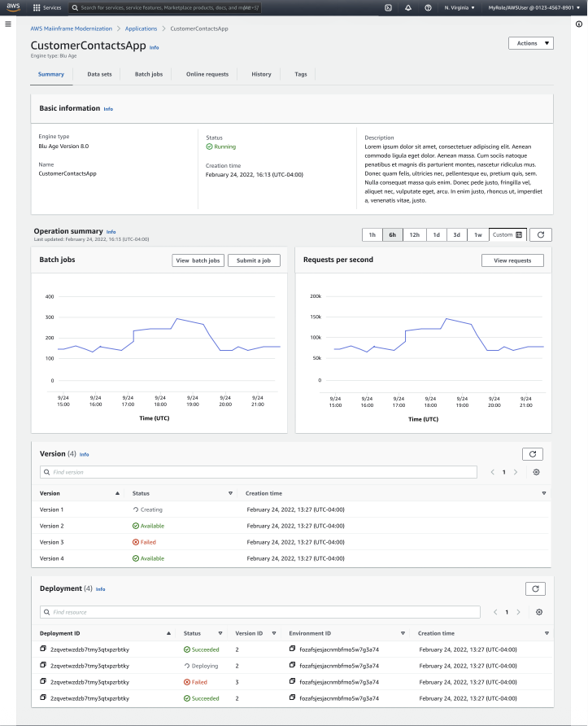The height and width of the screenshot is (726, 588).
Task: Sort deployments by Status column
Action: tap(220, 633)
